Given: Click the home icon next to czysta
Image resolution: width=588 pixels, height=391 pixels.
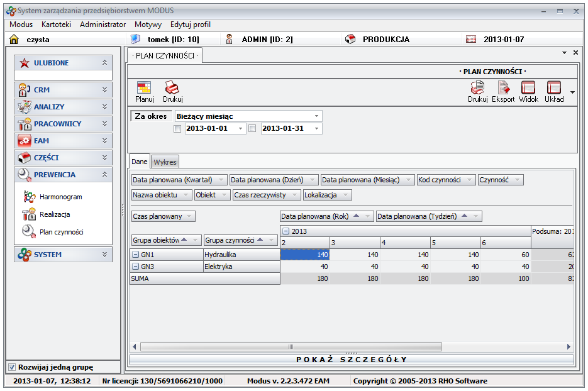Looking at the screenshot, I should (14, 39).
